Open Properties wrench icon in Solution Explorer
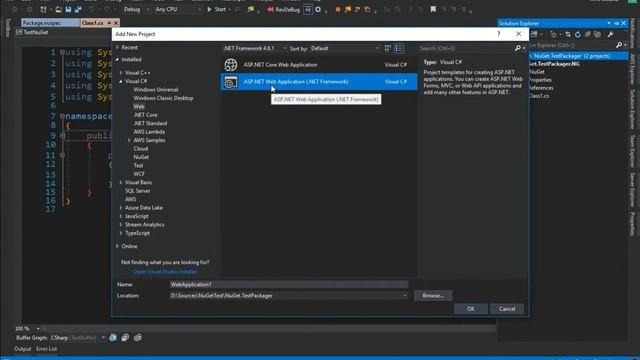 click(610, 34)
